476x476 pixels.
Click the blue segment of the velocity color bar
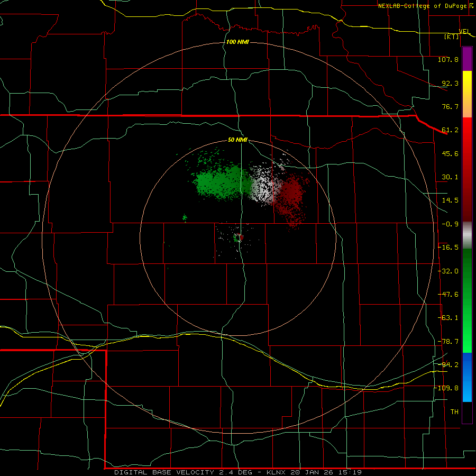(x=467, y=377)
